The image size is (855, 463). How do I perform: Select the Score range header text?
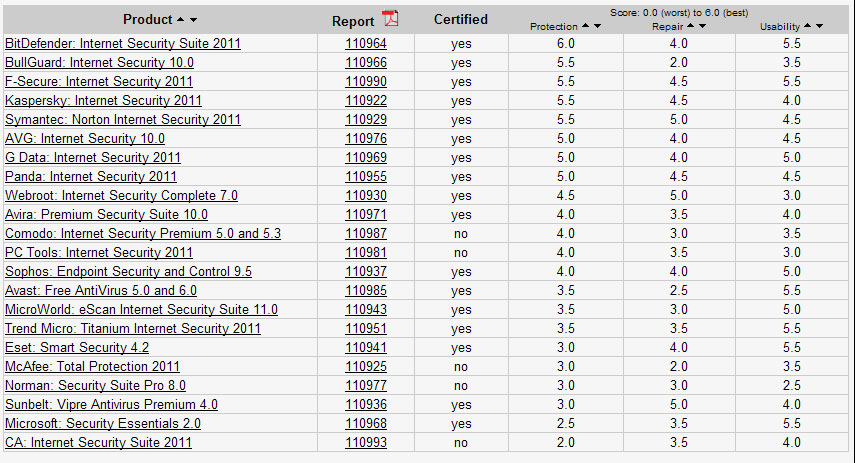click(x=679, y=13)
